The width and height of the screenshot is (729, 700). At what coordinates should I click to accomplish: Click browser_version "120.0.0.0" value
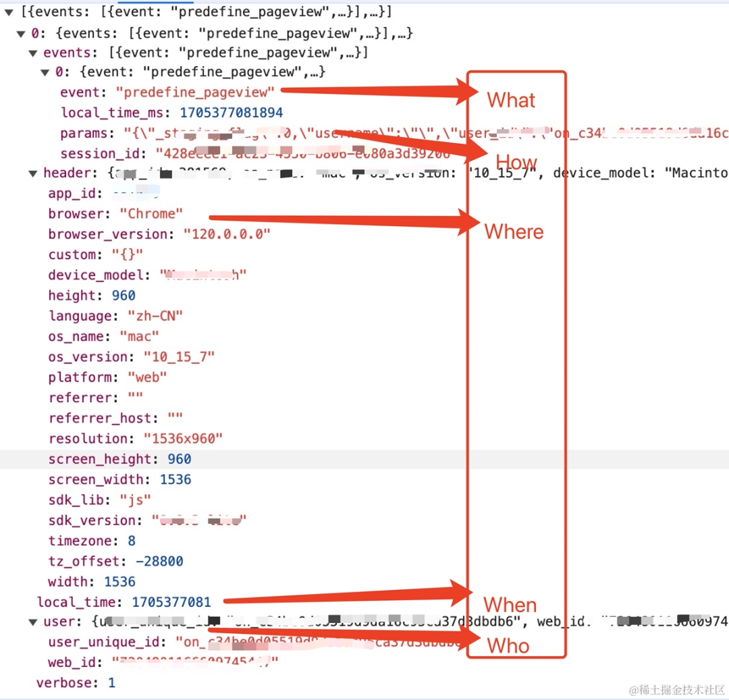[226, 234]
